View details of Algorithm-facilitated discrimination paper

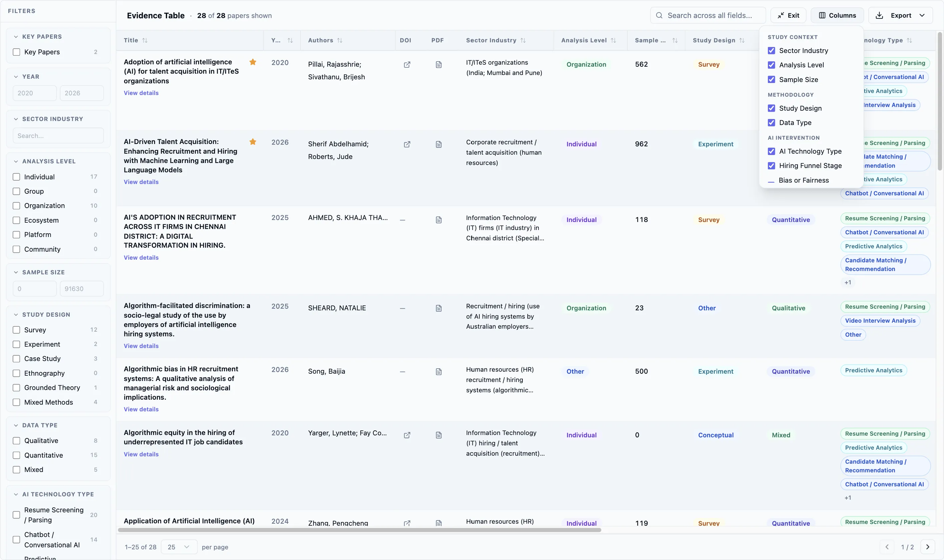(x=141, y=346)
